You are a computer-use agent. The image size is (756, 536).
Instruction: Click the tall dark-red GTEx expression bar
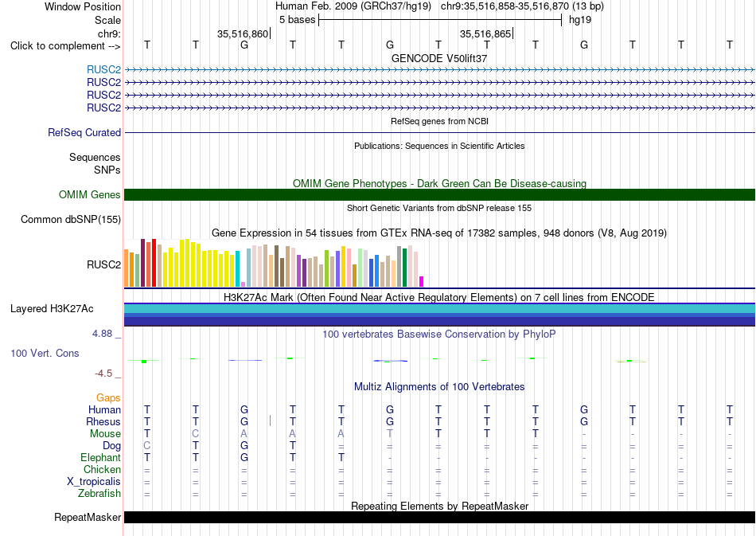(142, 263)
